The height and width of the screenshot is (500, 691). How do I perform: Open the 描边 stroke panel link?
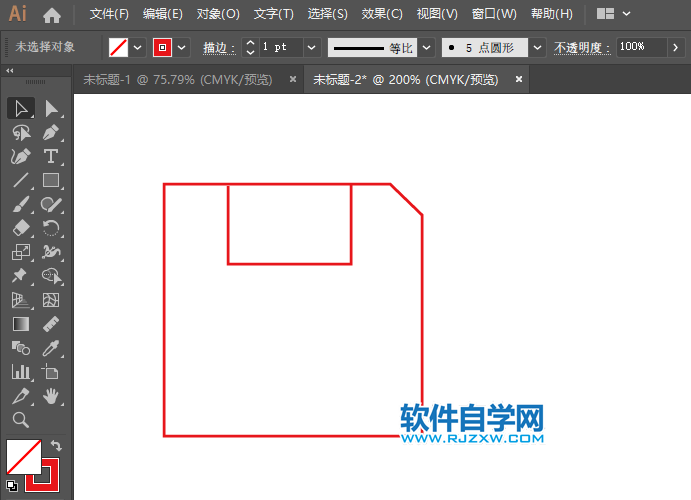tap(219, 48)
